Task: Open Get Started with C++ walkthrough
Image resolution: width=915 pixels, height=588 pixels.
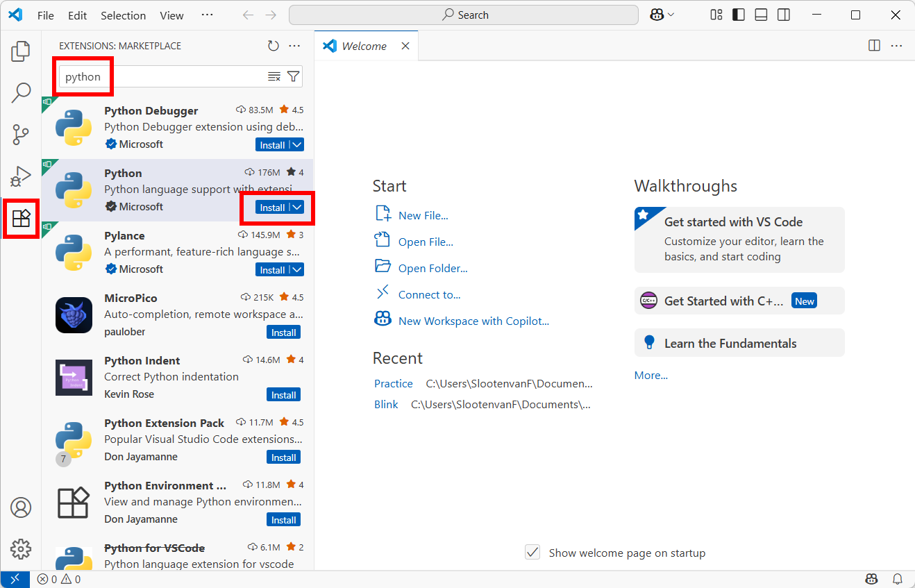Action: (739, 301)
